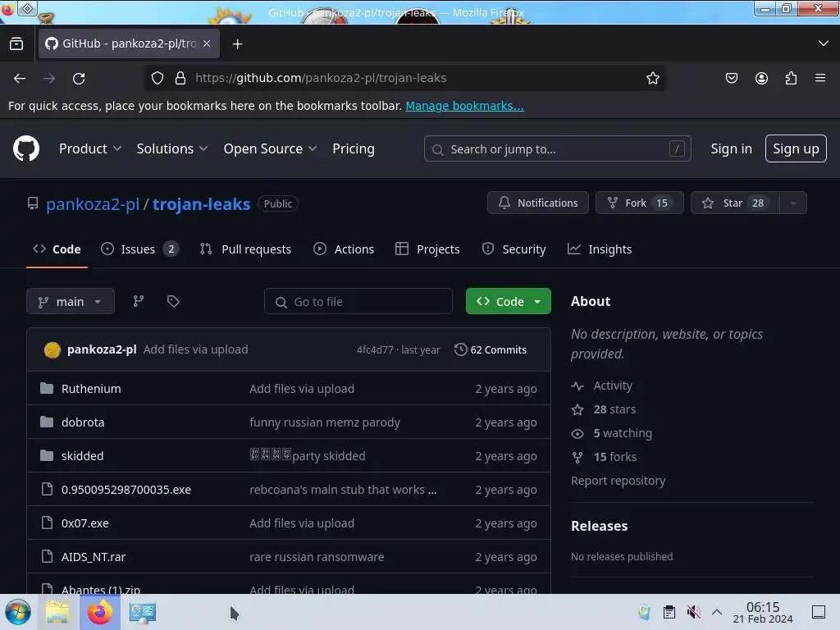840x630 pixels.
Task: Switch to the Actions tab
Action: point(344,249)
